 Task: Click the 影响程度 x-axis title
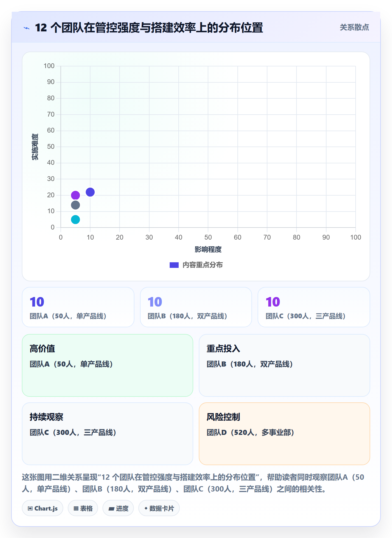(208, 249)
